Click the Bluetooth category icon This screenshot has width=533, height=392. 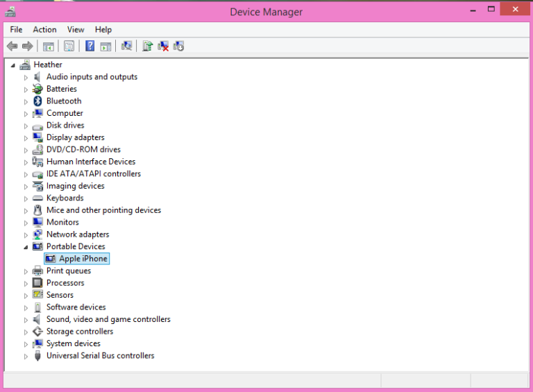37,101
